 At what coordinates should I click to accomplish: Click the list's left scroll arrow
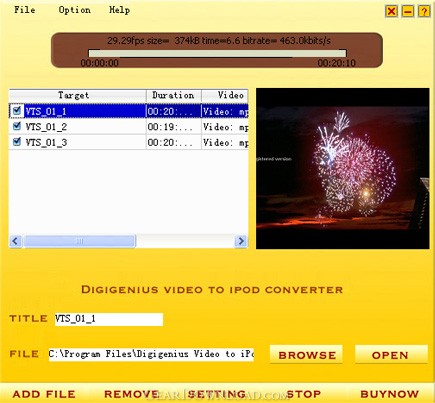click(15, 241)
